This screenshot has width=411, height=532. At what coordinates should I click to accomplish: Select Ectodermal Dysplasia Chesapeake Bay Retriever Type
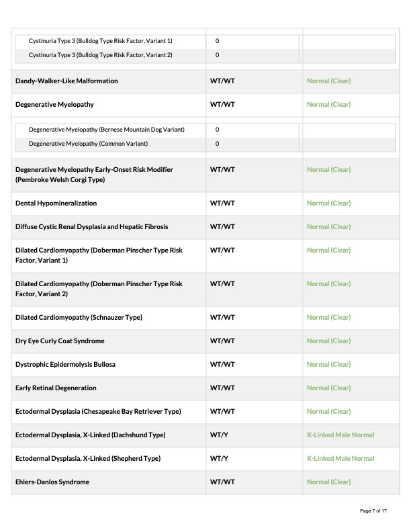pyautogui.click(x=98, y=412)
